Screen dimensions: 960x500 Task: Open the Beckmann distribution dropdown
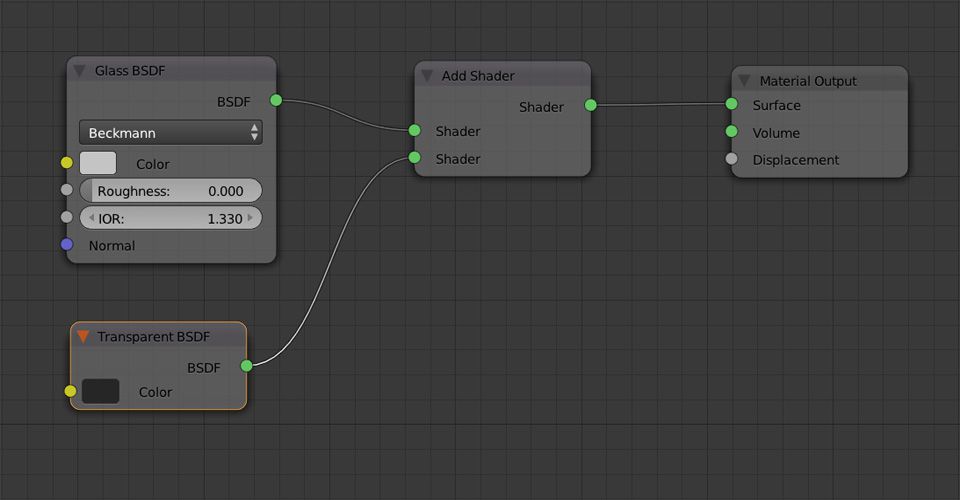pyautogui.click(x=171, y=133)
